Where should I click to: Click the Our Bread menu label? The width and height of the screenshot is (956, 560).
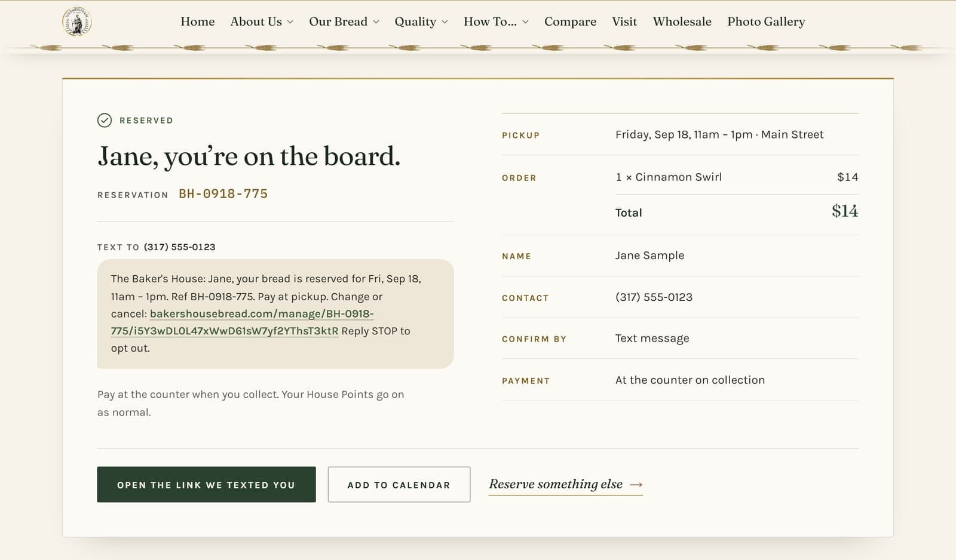[x=338, y=21]
